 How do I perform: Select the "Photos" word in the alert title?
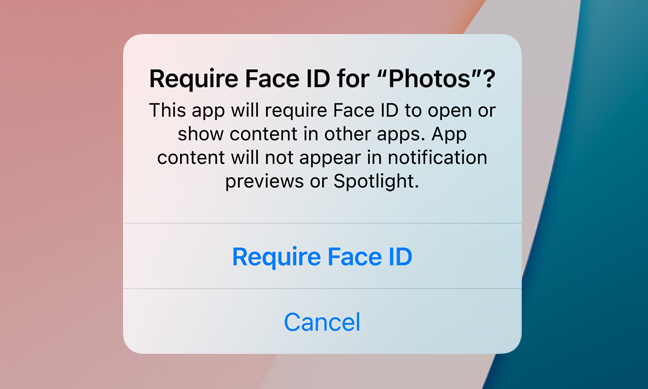pos(430,79)
